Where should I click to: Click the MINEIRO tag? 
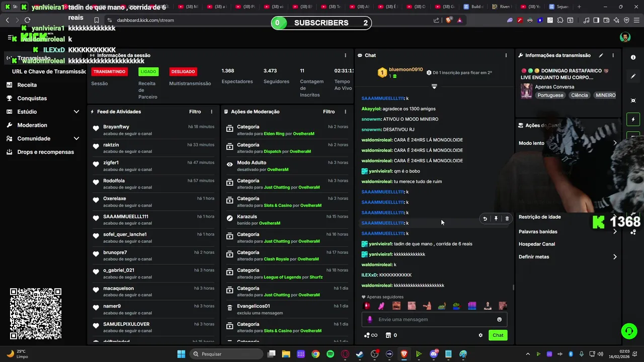coord(605,95)
